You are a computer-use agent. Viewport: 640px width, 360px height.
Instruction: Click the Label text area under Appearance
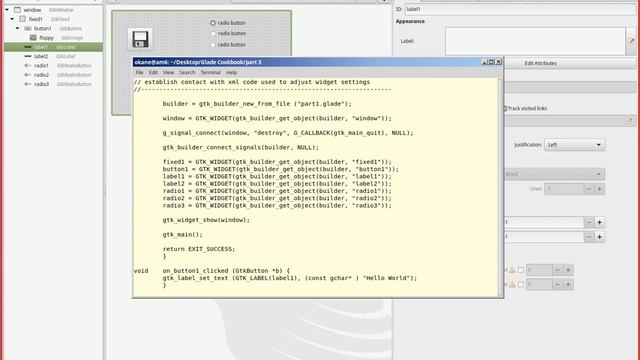coord(535,41)
